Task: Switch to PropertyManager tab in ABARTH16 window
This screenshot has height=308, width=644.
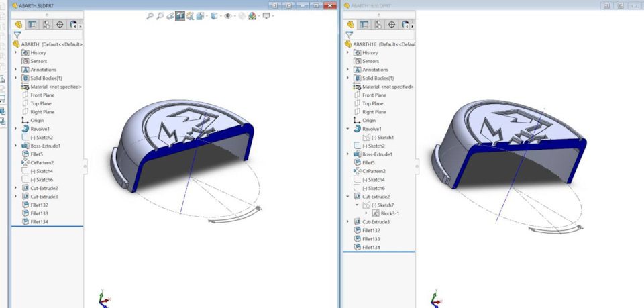Action: (x=364, y=25)
